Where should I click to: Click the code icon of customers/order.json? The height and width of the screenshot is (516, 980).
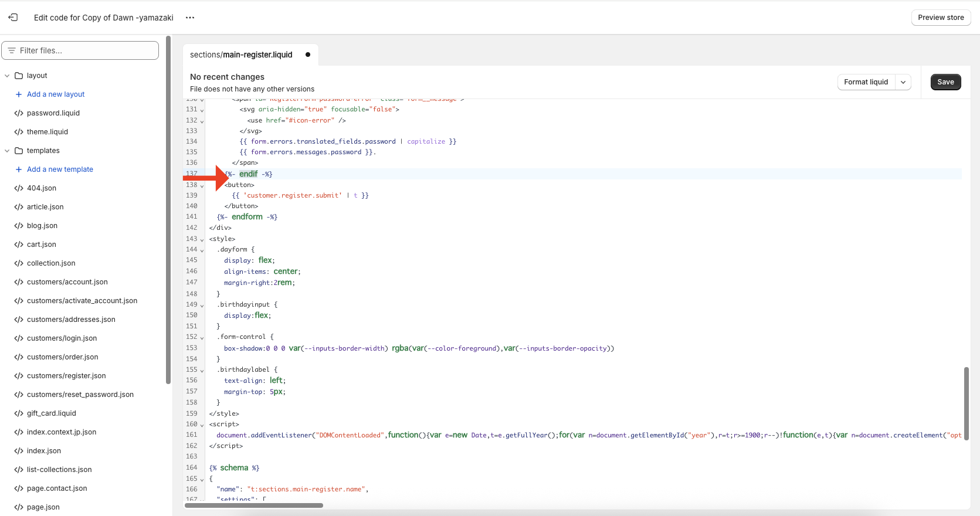coord(19,357)
